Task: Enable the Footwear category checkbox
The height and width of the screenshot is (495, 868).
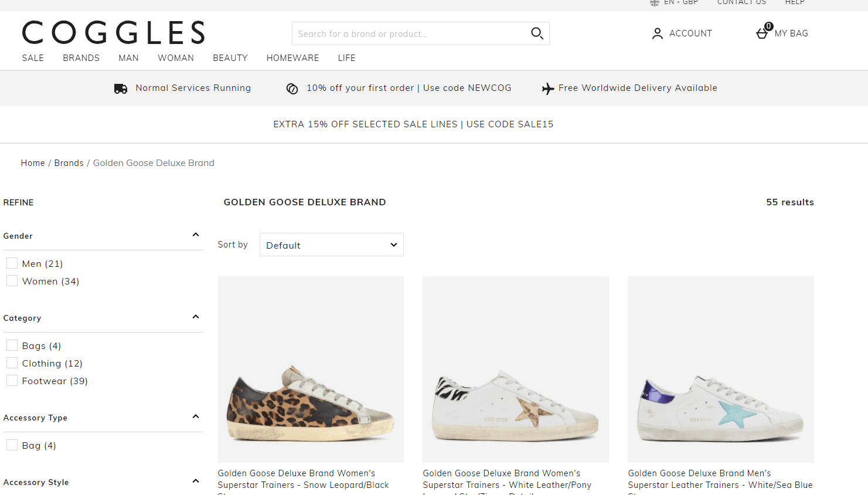Action: [x=12, y=380]
